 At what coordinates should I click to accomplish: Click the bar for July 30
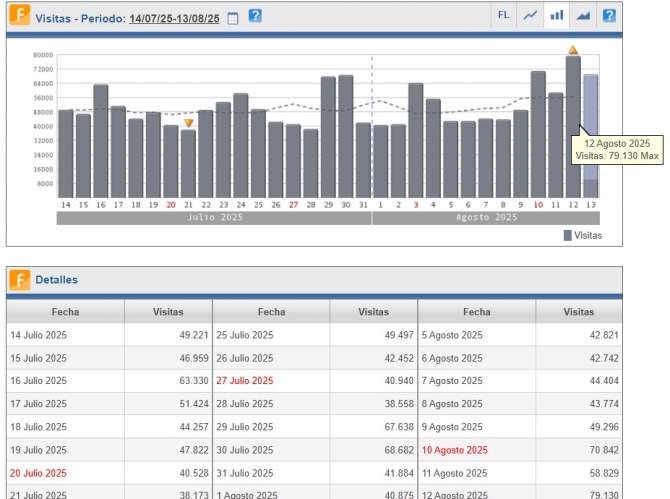pyautogui.click(x=345, y=135)
